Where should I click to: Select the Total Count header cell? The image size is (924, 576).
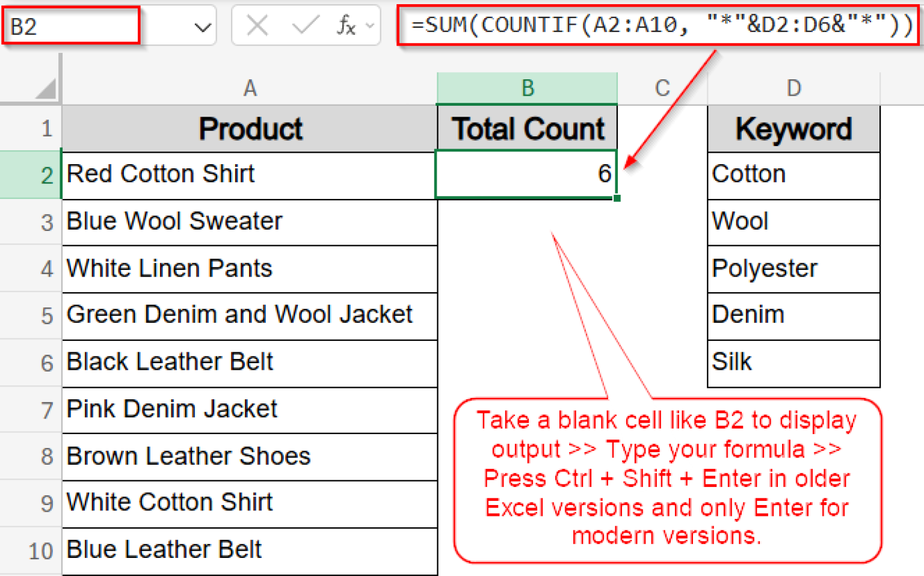point(526,128)
